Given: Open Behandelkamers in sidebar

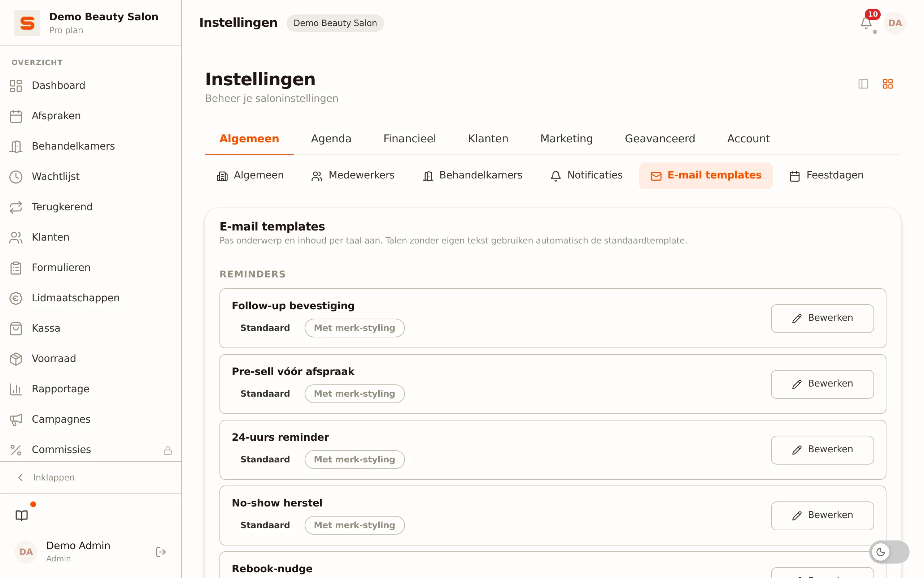Looking at the screenshot, I should (x=91, y=146).
